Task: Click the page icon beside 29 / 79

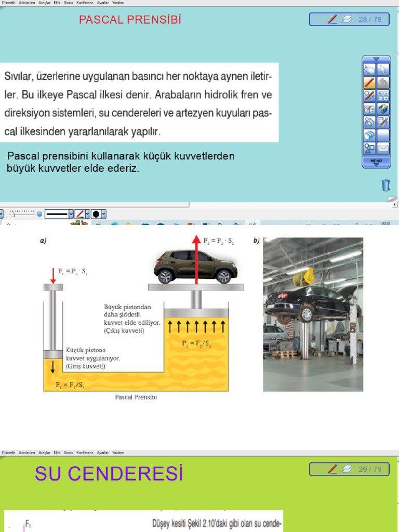Action: 347,469
